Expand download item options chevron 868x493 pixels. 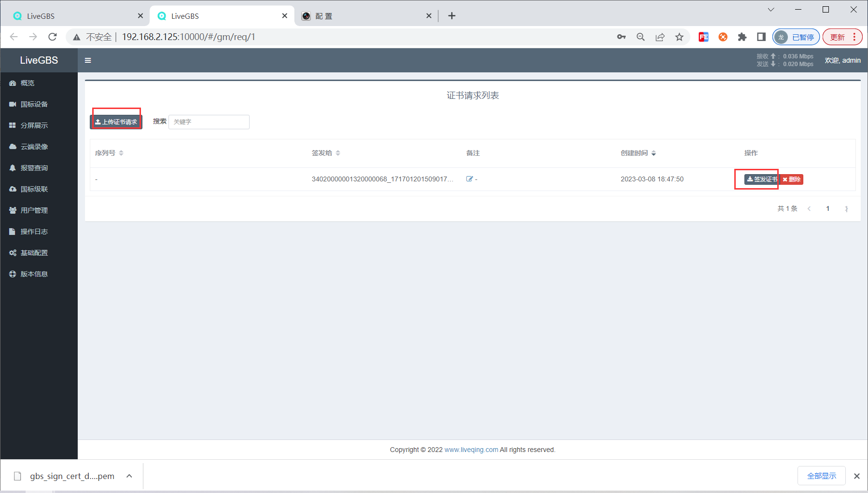[x=129, y=476]
